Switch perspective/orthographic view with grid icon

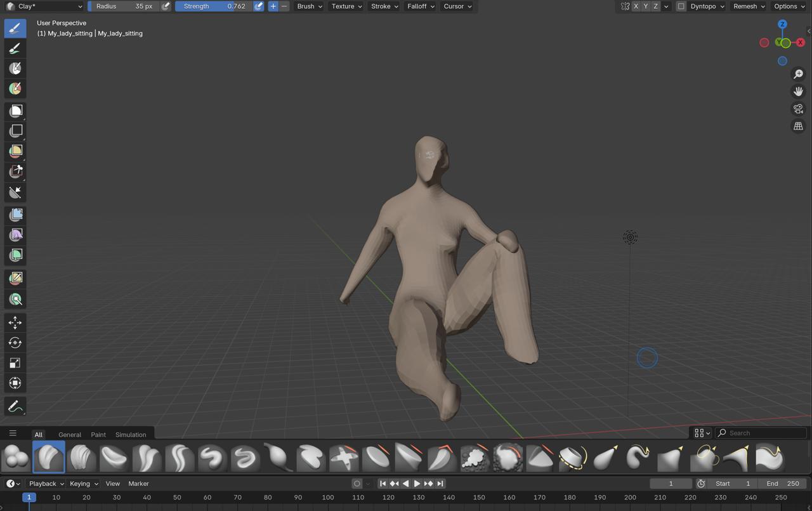point(799,126)
